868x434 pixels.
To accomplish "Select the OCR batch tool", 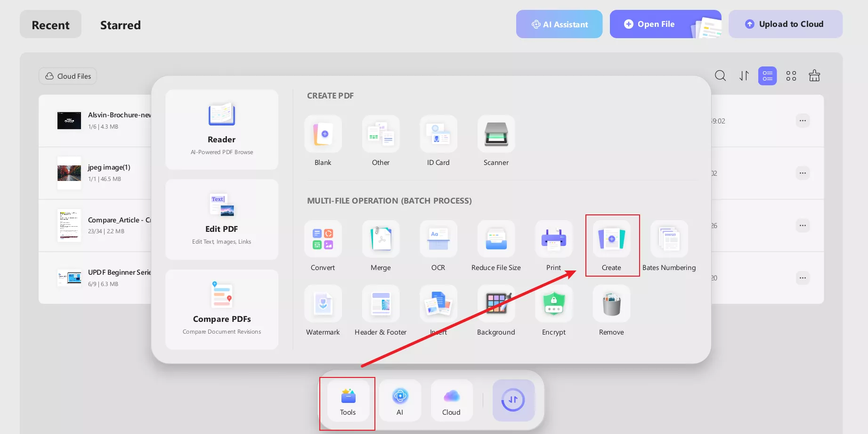I will (x=438, y=239).
